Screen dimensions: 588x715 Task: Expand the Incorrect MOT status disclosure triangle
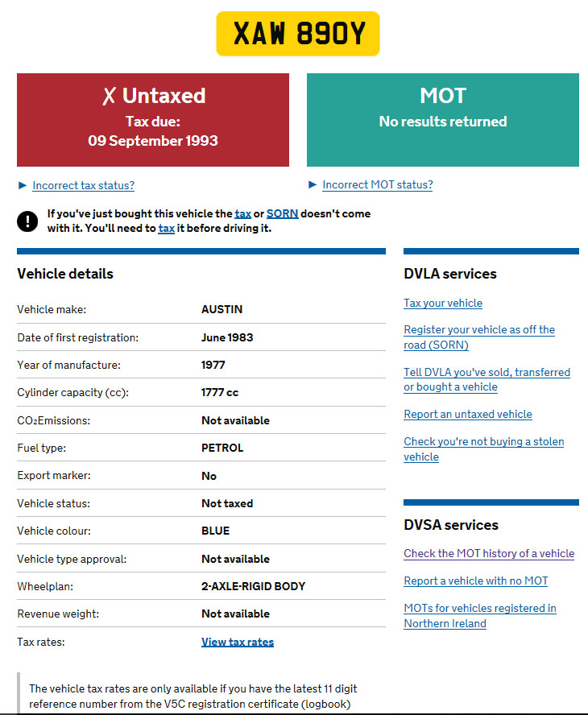click(x=313, y=184)
